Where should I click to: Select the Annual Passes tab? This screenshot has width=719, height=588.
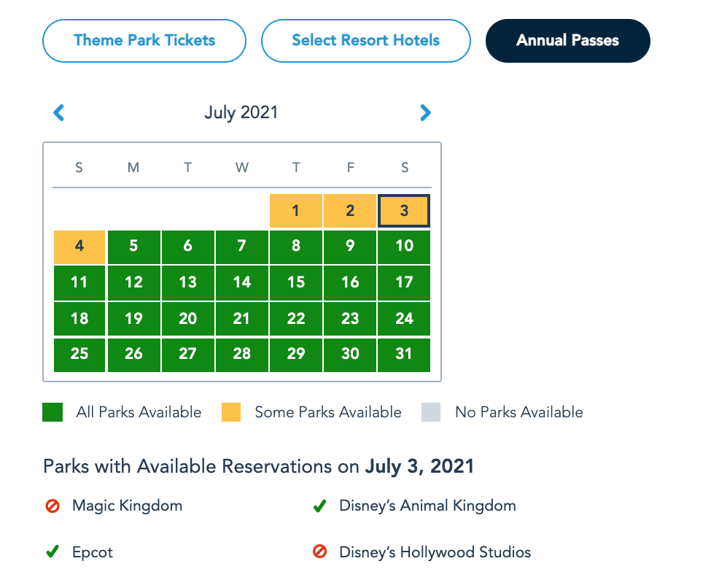(x=567, y=40)
